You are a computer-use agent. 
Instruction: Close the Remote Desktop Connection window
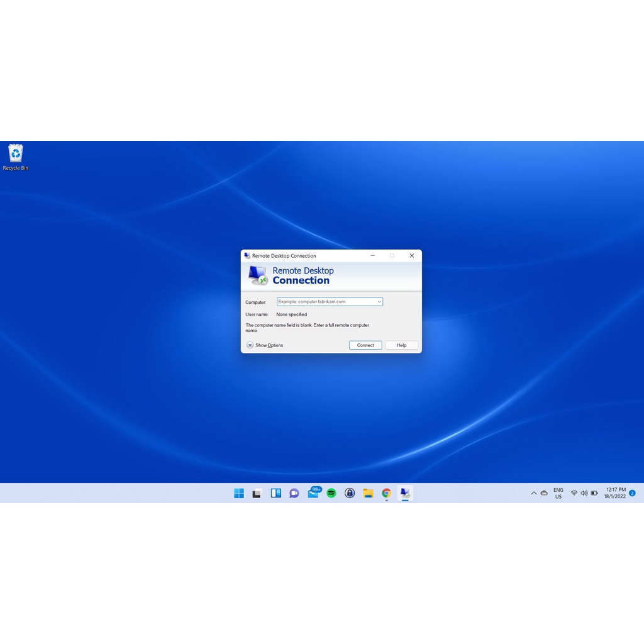(x=412, y=256)
